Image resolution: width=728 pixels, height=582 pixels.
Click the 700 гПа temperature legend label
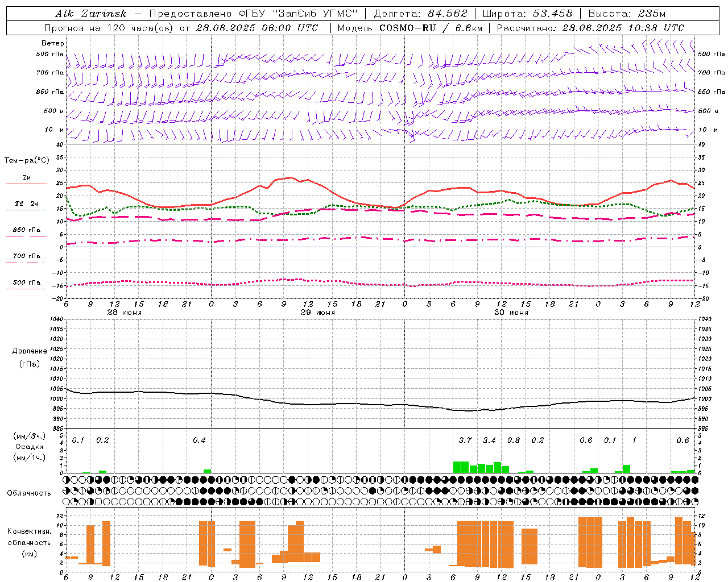pos(27,256)
